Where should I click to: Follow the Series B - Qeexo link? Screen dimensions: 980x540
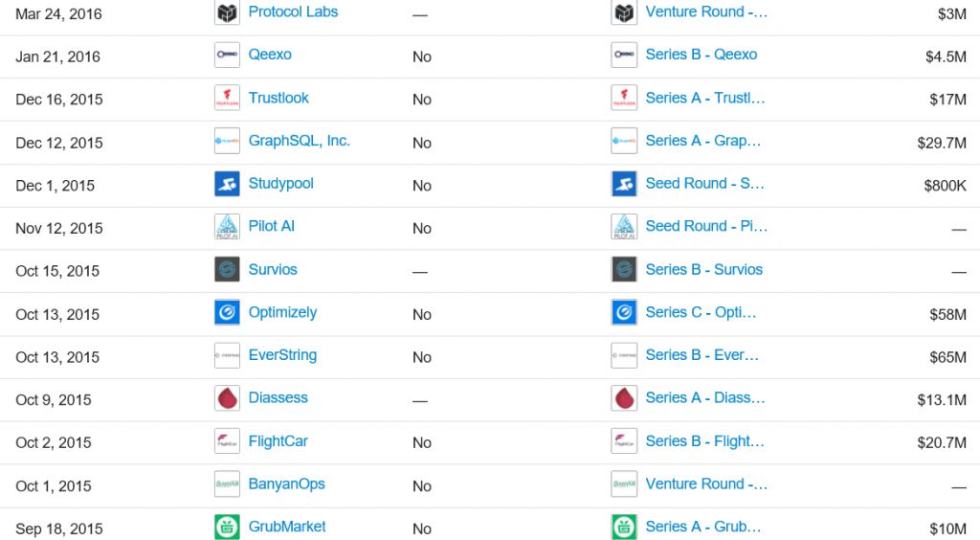pos(702,55)
